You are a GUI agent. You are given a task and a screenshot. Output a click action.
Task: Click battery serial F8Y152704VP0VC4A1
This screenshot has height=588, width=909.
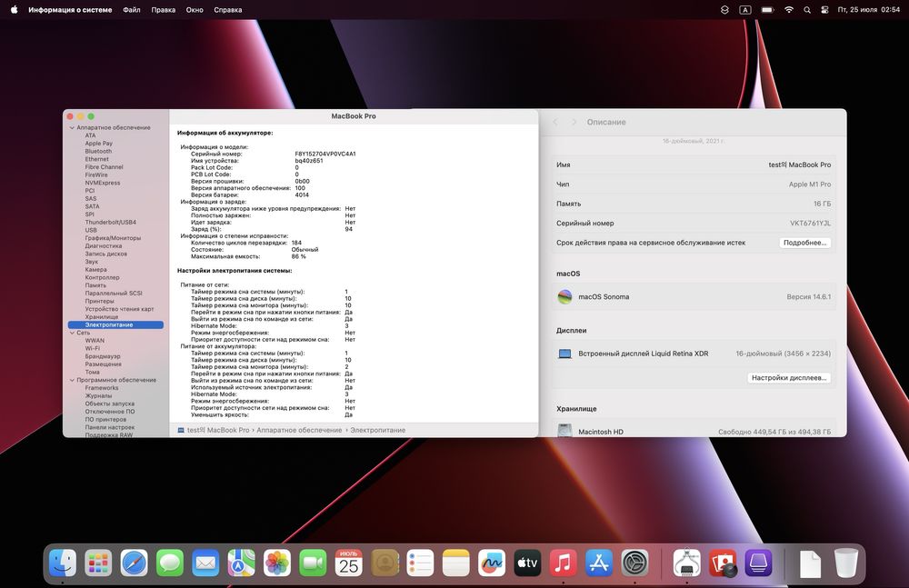click(325, 154)
